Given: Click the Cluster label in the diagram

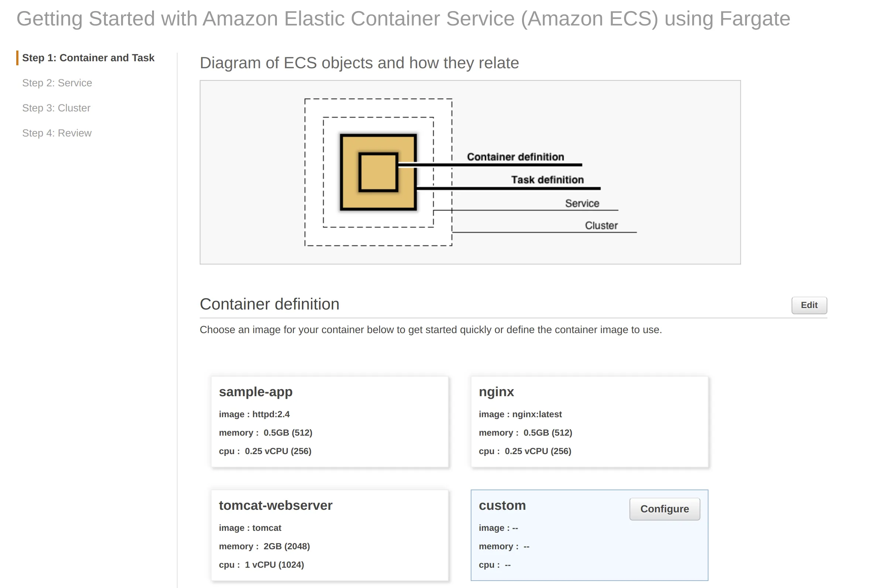Looking at the screenshot, I should 601,225.
